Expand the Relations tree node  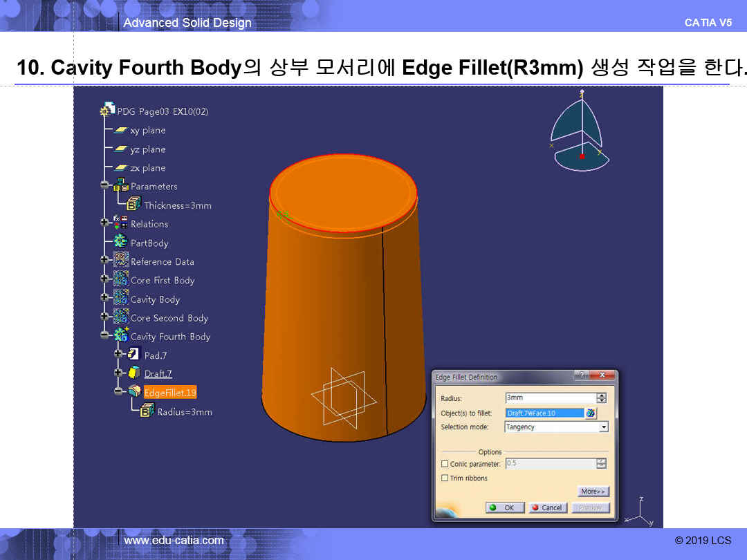[x=104, y=223]
